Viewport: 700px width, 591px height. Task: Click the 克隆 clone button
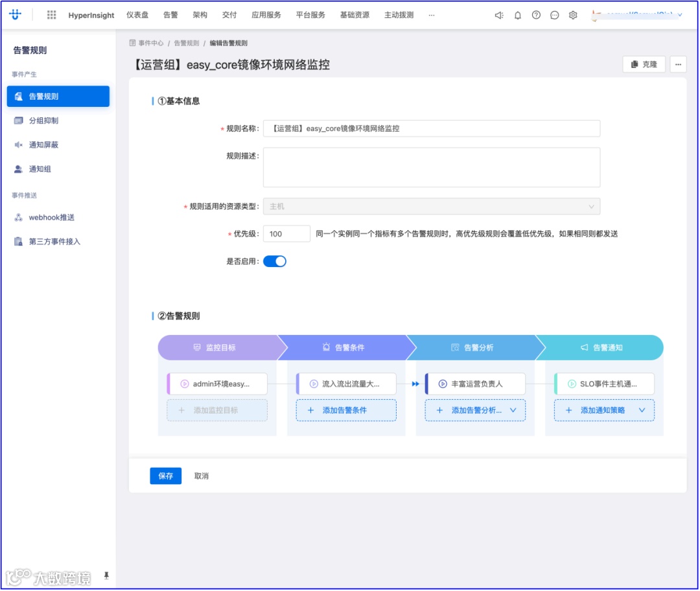[x=644, y=64]
